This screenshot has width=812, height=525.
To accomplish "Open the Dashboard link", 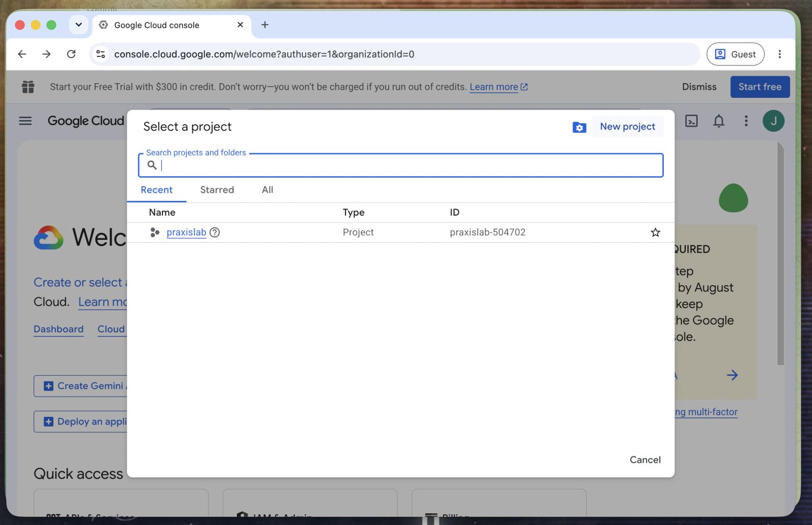I will point(58,329).
